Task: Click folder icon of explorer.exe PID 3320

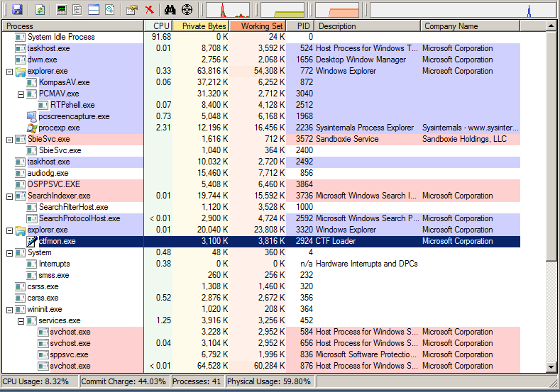Action: click(x=21, y=230)
